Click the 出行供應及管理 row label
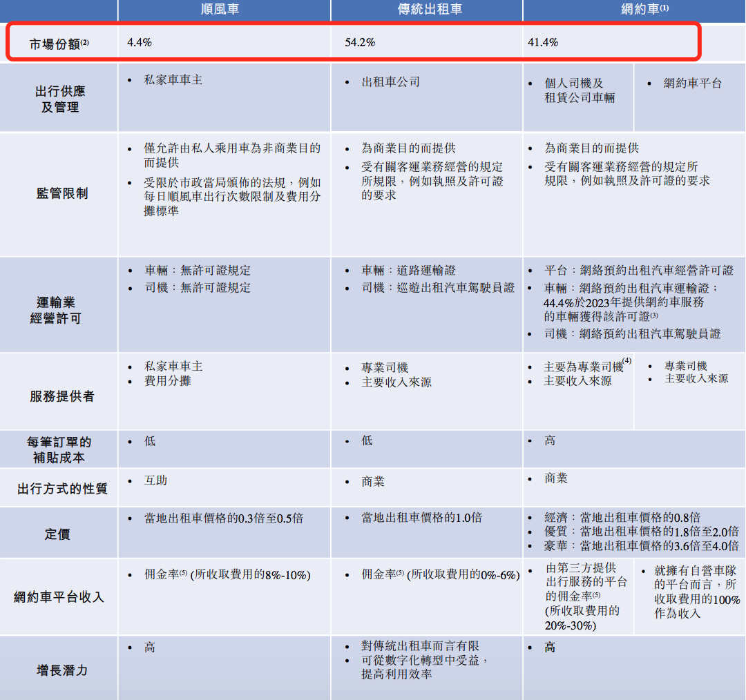The image size is (746, 700). point(59,99)
